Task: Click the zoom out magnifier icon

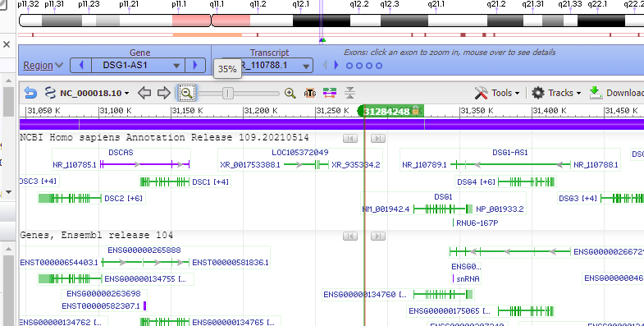Action: pos(186,93)
